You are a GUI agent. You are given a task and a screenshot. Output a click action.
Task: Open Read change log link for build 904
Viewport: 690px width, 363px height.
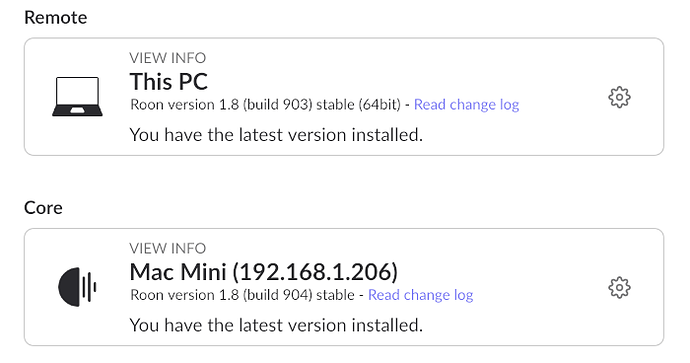tap(421, 295)
